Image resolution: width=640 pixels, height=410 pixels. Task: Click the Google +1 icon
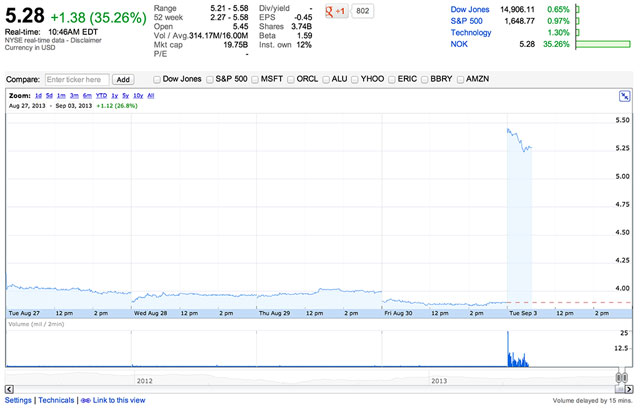click(335, 11)
